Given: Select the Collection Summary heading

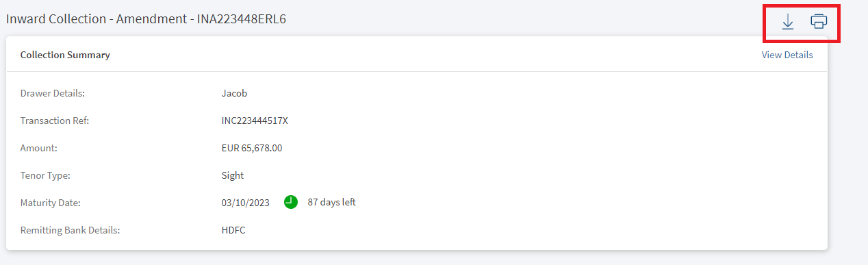Looking at the screenshot, I should [x=65, y=55].
